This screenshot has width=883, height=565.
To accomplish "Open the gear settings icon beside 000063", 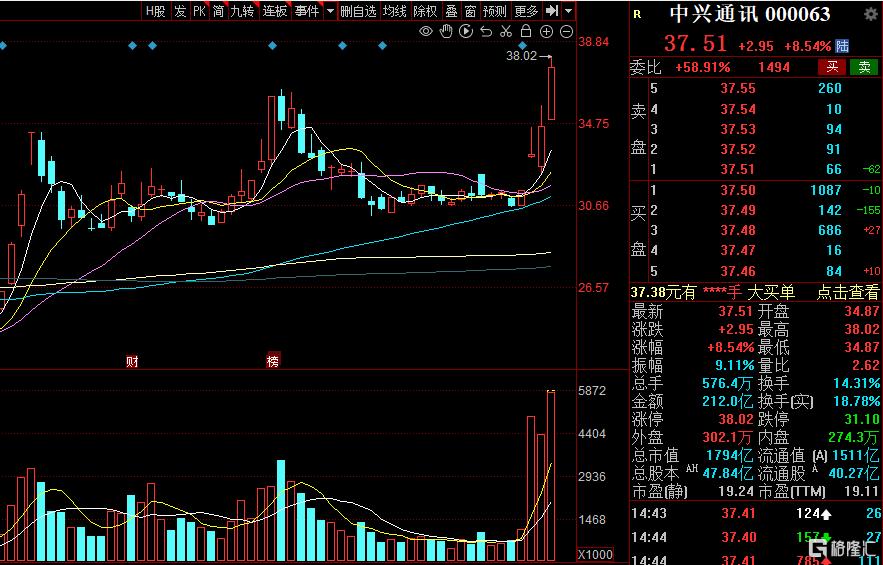I will pos(871,14).
